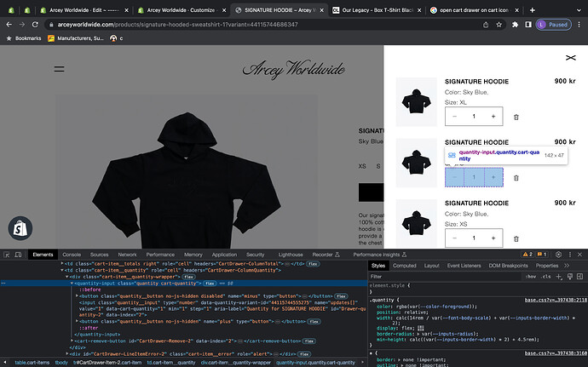Switch to the Layout tab in the styles pane

coord(431,266)
